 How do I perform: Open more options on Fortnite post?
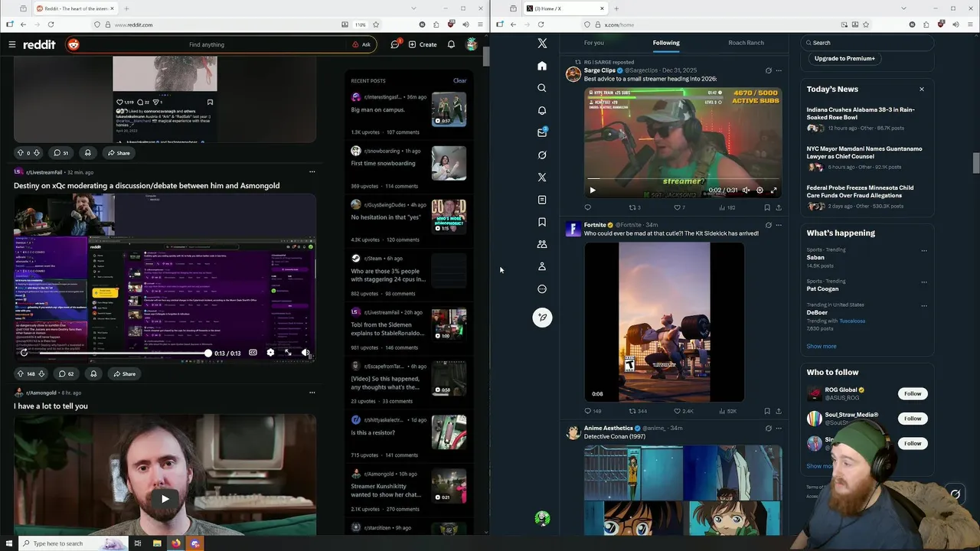pyautogui.click(x=779, y=225)
